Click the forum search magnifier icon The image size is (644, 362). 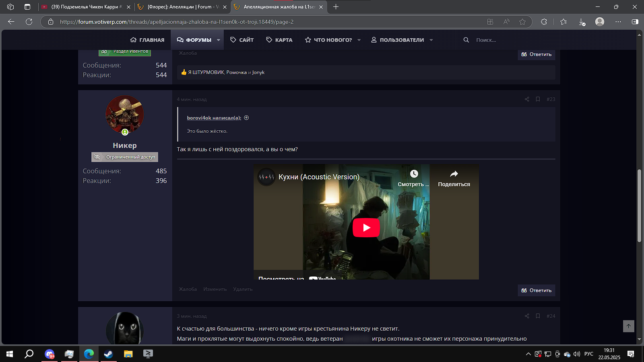[x=466, y=40]
